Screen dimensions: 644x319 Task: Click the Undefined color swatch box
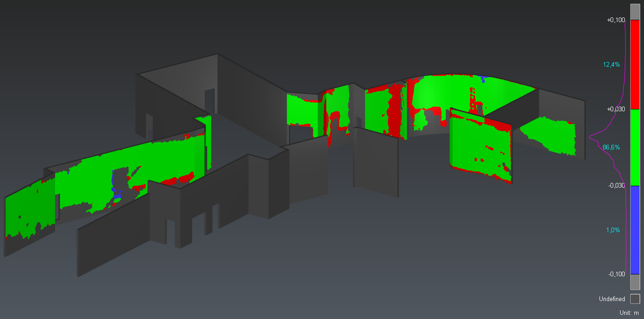point(635,299)
